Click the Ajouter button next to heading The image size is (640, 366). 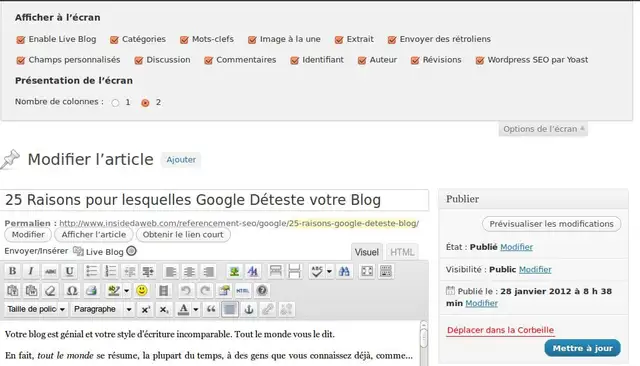click(181, 160)
